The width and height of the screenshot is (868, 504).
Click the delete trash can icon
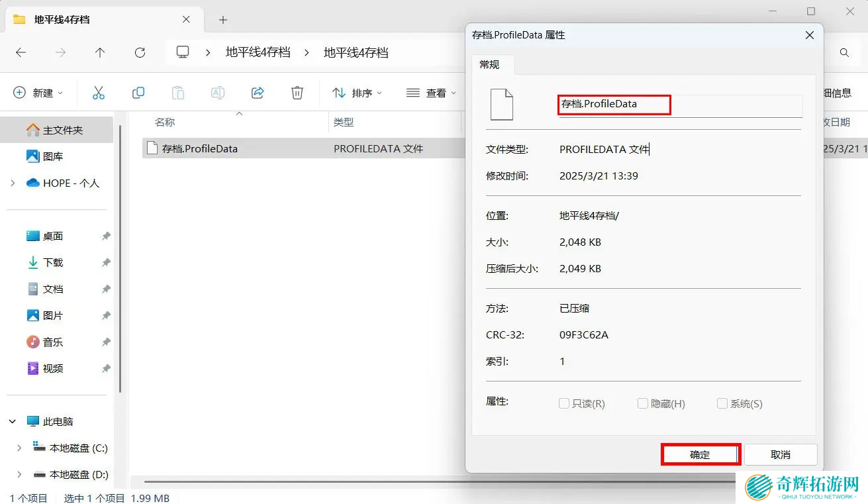click(297, 93)
